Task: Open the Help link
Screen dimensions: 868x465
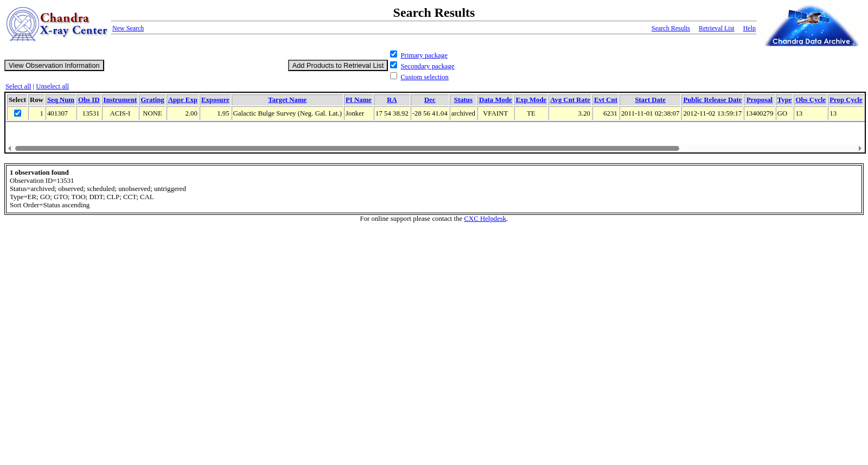Action: click(x=749, y=28)
